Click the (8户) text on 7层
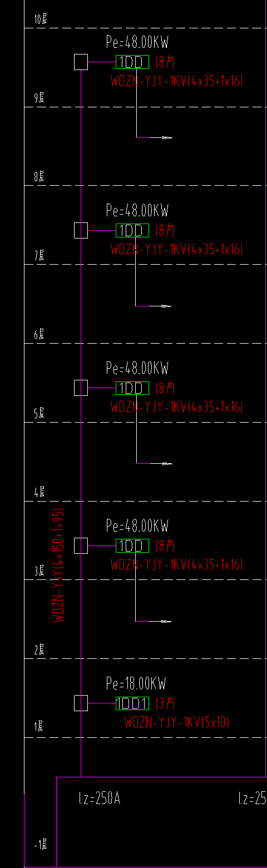 pyautogui.click(x=165, y=230)
